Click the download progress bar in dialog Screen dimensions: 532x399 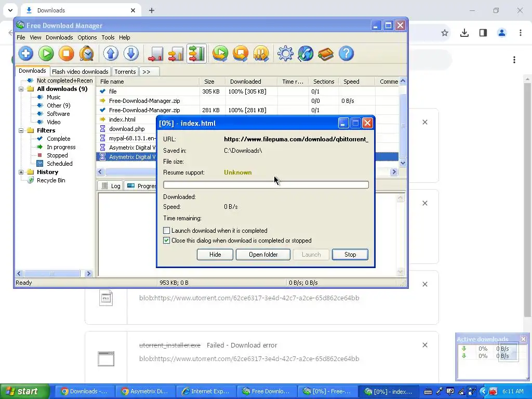pos(265,184)
